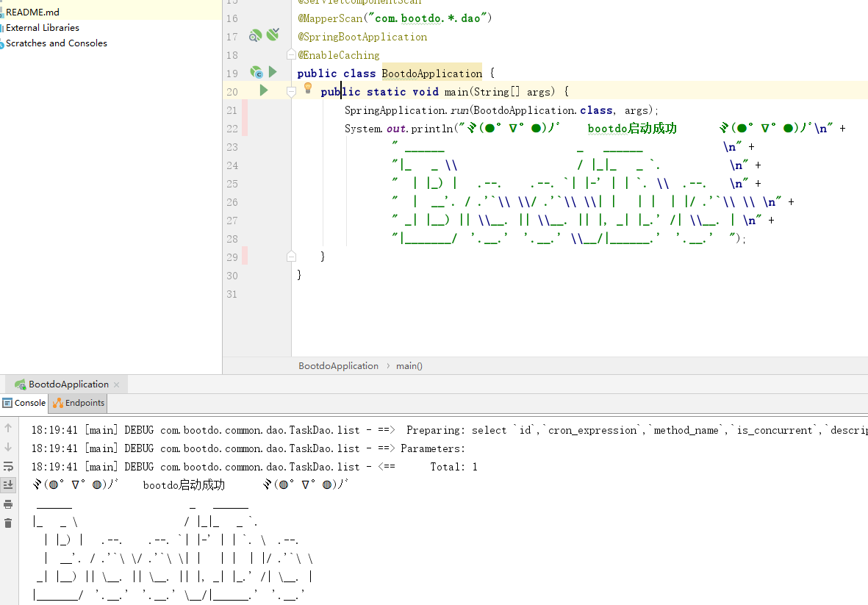Click 'bootdo启动成功' text in code string
The height and width of the screenshot is (605, 868).
click(632, 129)
